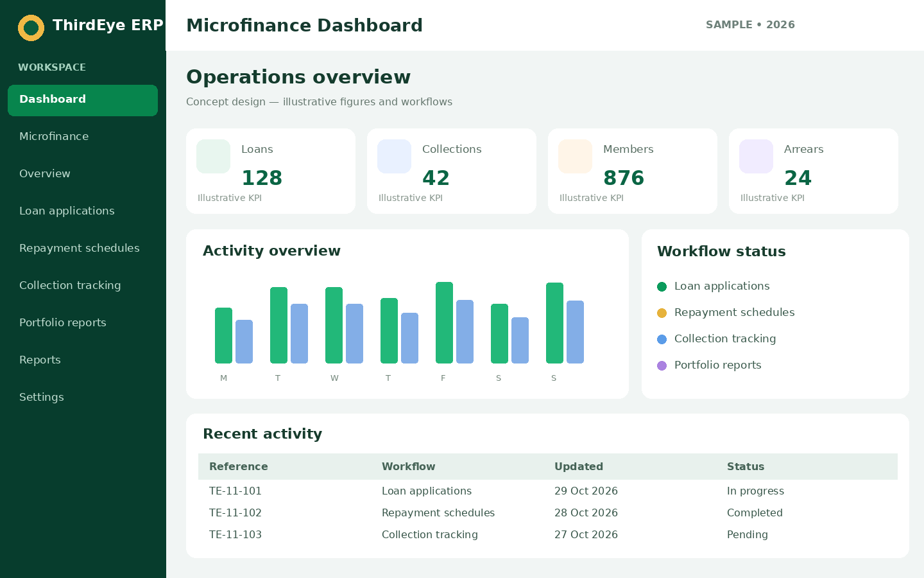
Task: Click the Monday blue bar in the chart
Action: click(244, 342)
